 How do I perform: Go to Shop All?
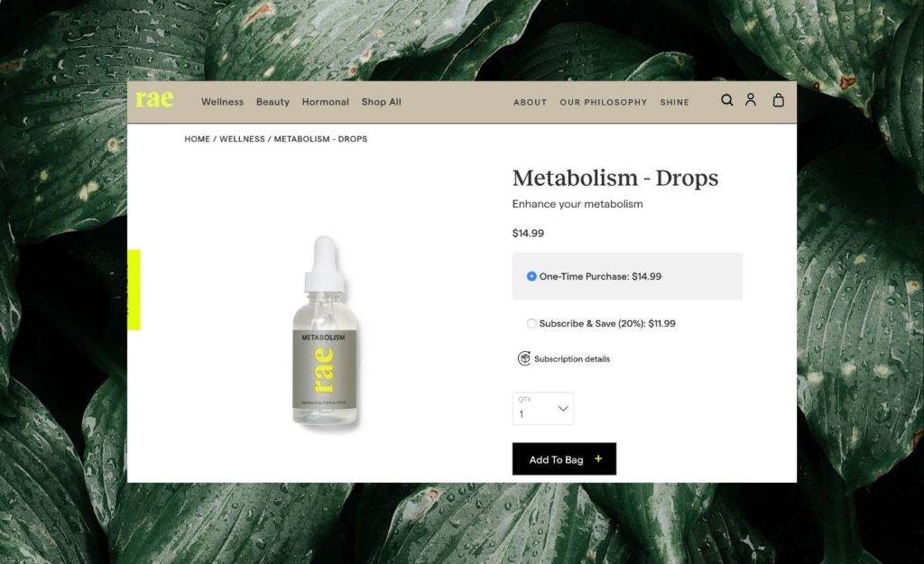(382, 102)
